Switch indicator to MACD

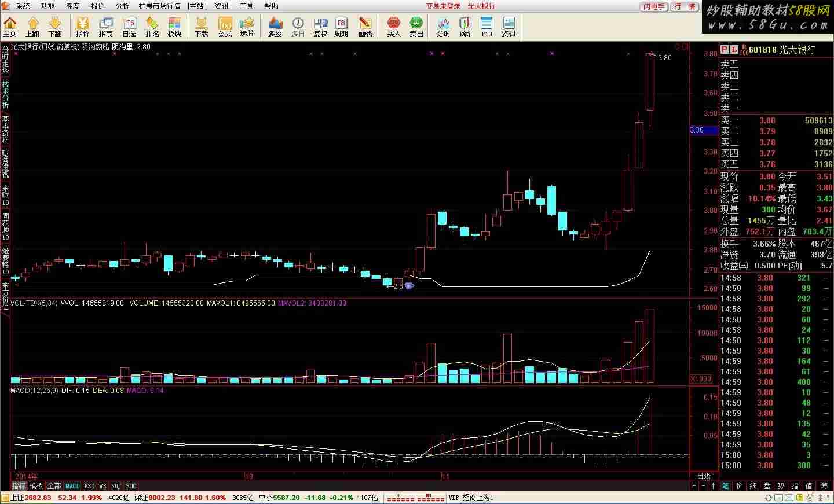pyautogui.click(x=72, y=486)
